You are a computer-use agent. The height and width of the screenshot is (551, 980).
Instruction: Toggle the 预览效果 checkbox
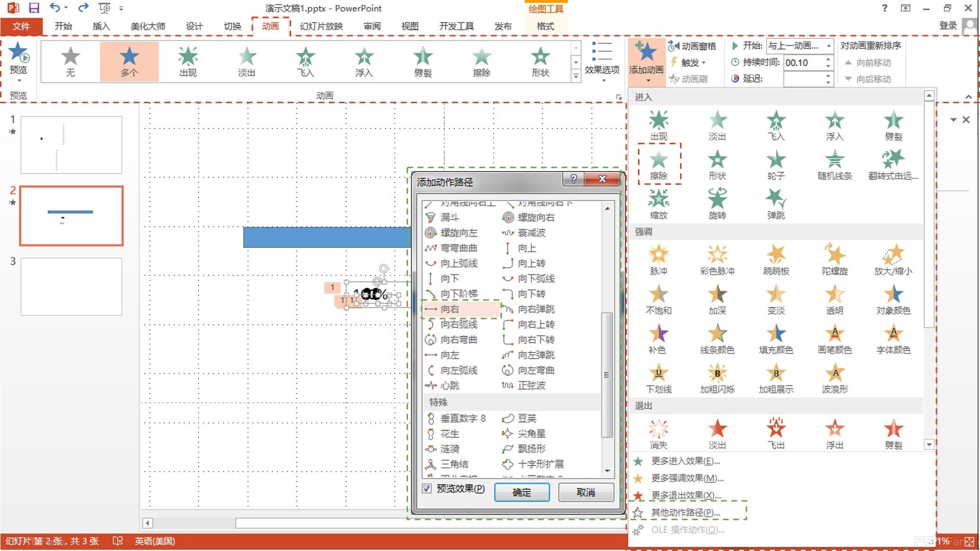tap(427, 488)
